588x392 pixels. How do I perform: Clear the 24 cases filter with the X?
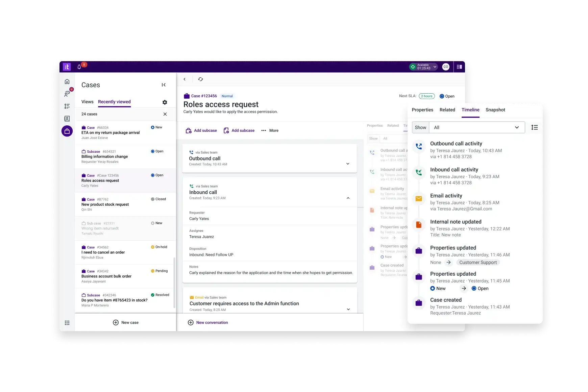165,114
